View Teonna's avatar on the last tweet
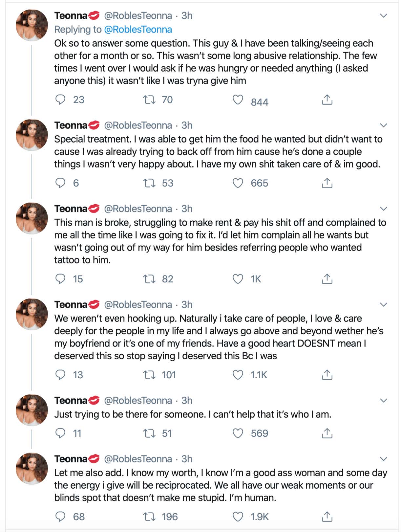The image size is (401, 532). tap(32, 469)
